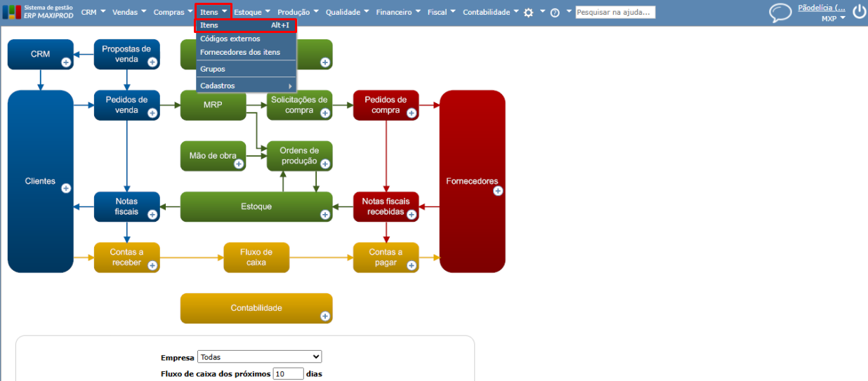
Task: Expand the Cadastros submenu
Action: coord(246,86)
